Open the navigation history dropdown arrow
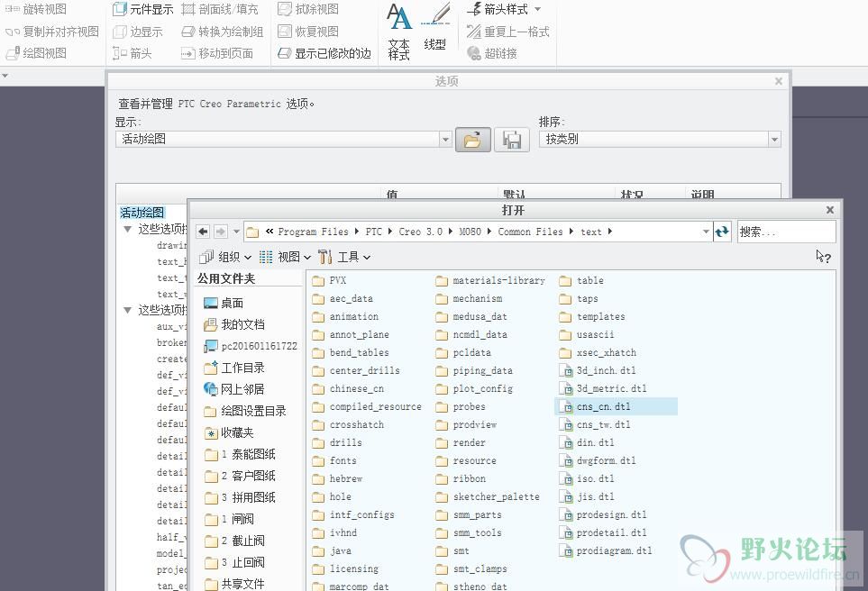Viewport: 868px width, 591px height. pos(236,232)
